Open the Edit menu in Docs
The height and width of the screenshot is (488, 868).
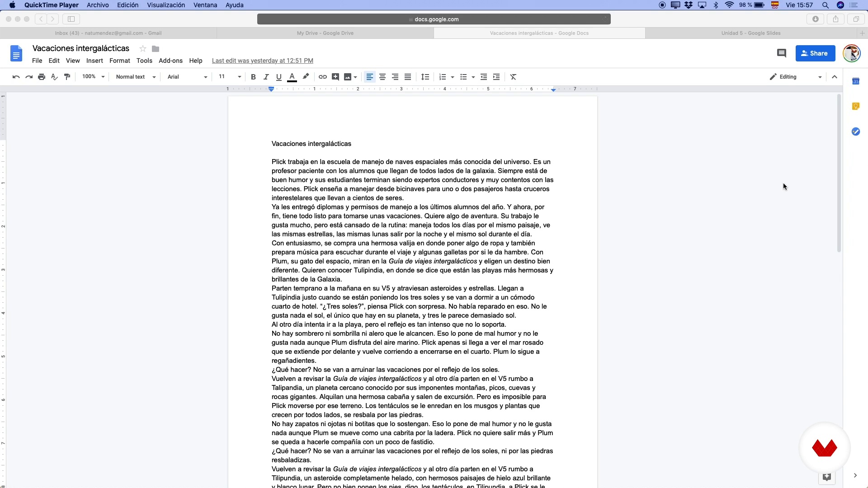[x=54, y=61]
